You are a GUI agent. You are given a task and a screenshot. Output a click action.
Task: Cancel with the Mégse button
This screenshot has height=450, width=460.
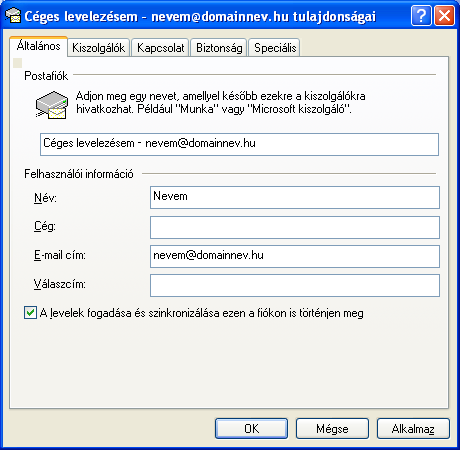click(332, 428)
